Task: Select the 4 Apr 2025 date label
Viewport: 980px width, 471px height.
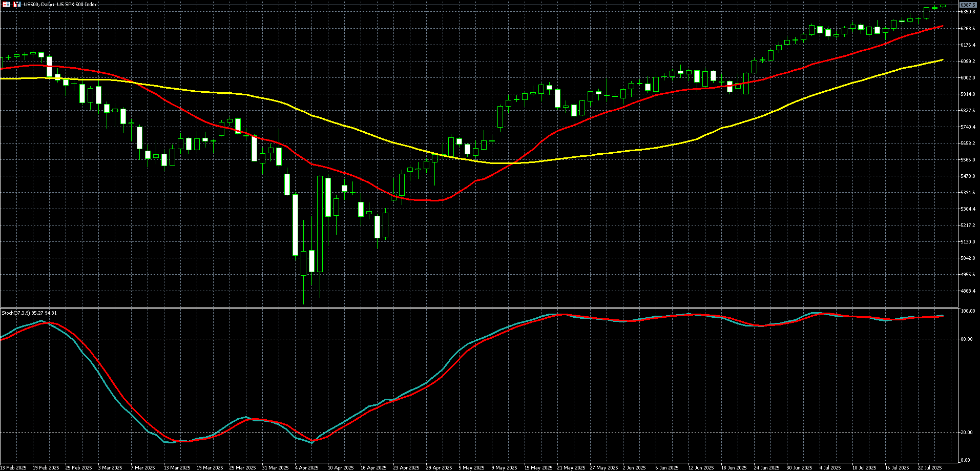Action: point(307,467)
